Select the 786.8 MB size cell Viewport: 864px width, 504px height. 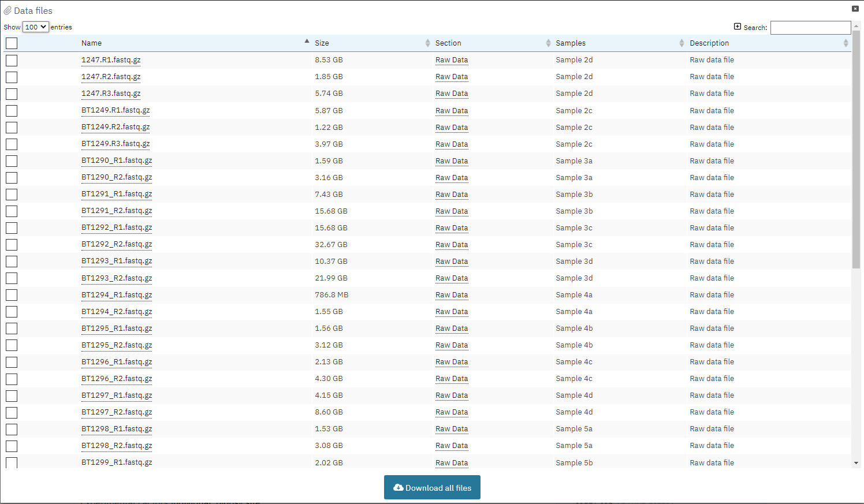[332, 295]
